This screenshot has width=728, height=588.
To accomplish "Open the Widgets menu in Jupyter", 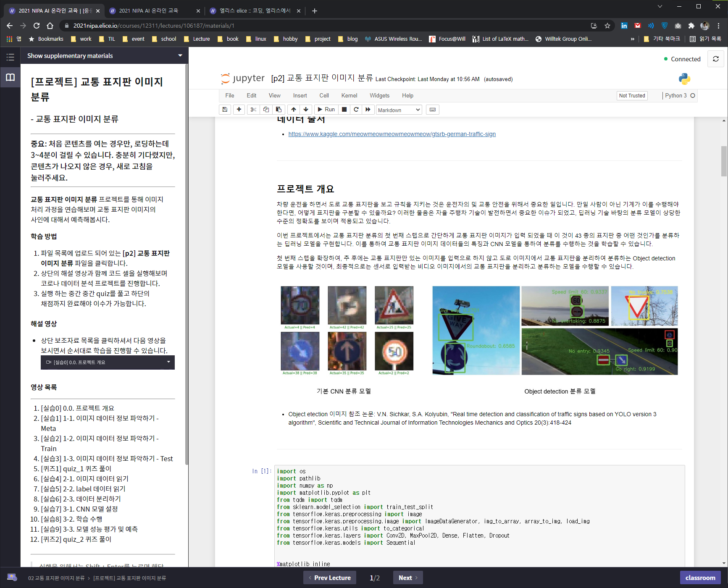I will click(x=380, y=96).
